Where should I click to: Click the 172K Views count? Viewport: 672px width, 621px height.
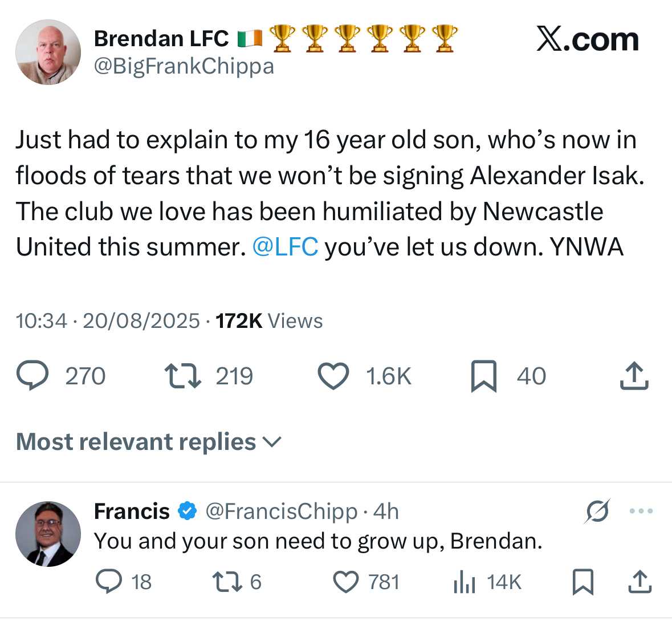coord(269,321)
